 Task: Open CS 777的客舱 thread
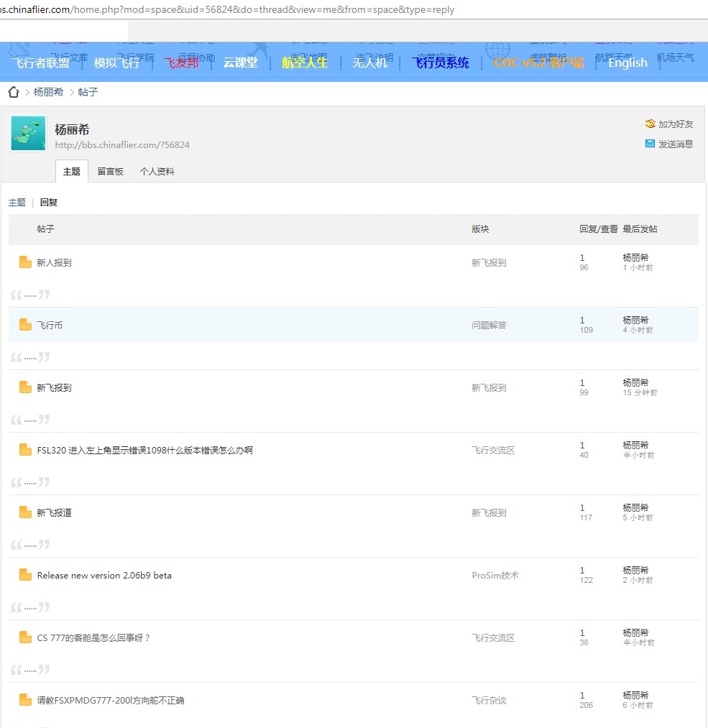pyautogui.click(x=93, y=638)
